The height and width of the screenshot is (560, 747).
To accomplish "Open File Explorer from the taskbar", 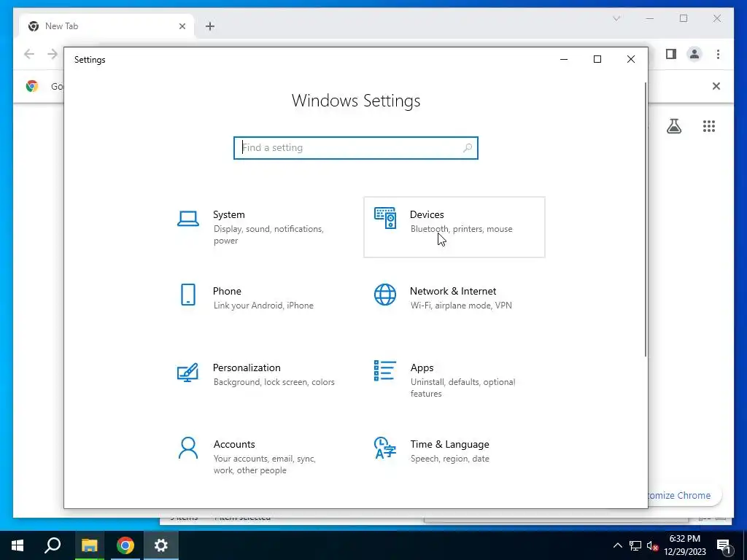I will coord(89,545).
